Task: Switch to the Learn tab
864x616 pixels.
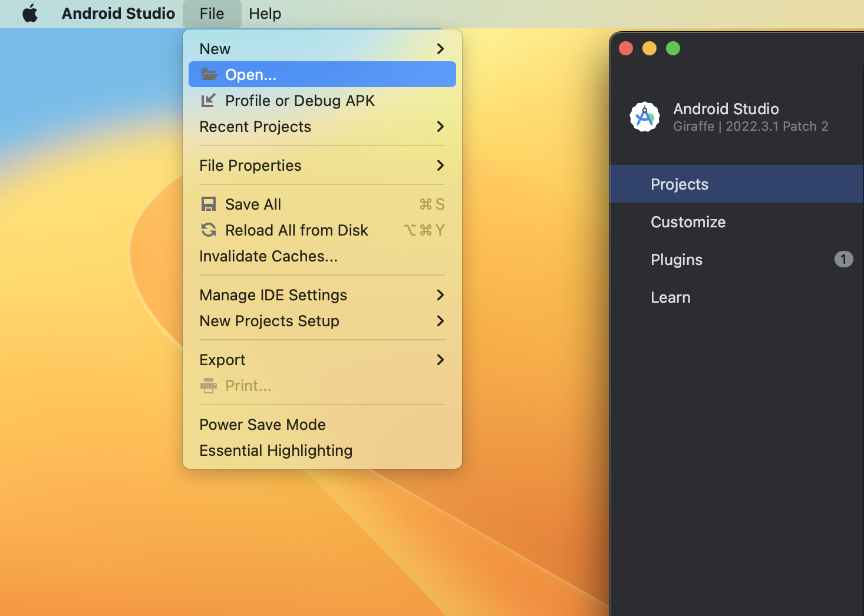Action: pos(670,297)
